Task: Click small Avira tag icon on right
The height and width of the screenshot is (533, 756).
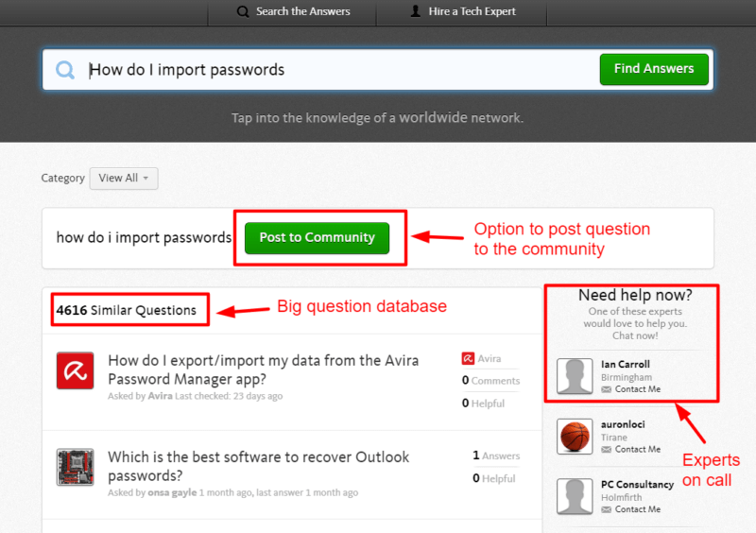Action: 468,358
